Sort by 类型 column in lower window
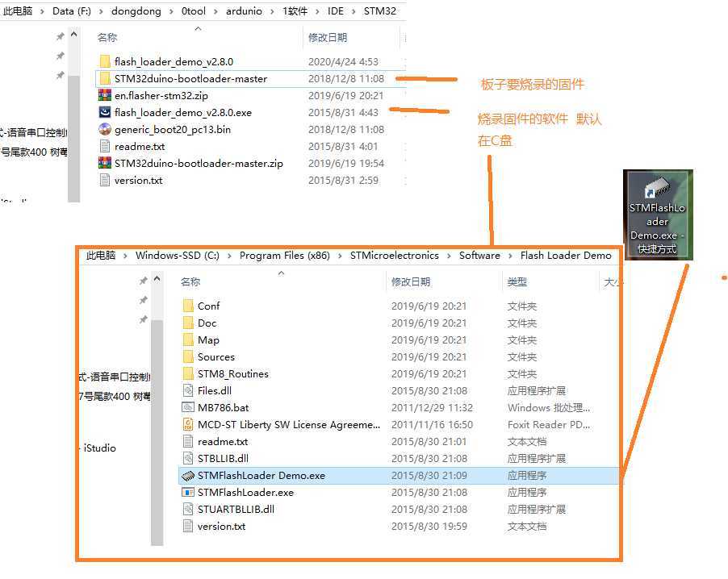This screenshot has width=728, height=579. (x=517, y=281)
